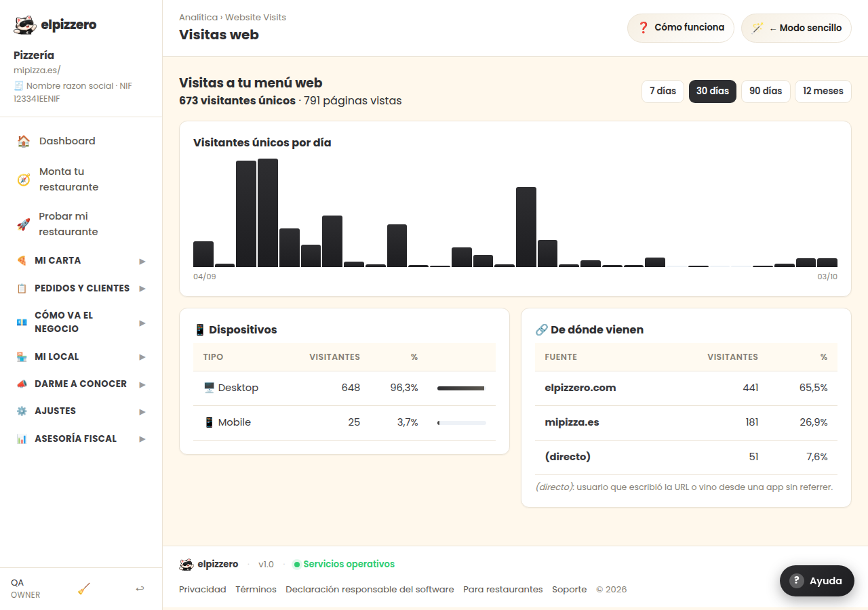Image resolution: width=868 pixels, height=610 pixels.
Task: Click the Desktop percentage progress bar
Action: tap(462, 388)
